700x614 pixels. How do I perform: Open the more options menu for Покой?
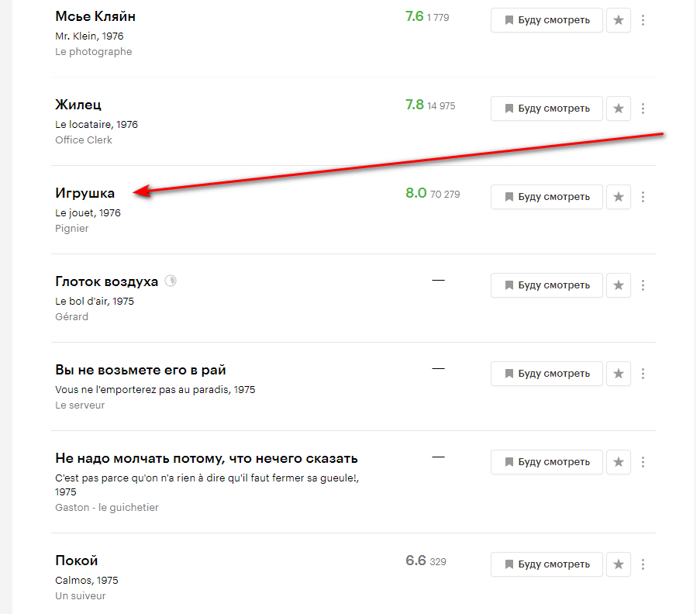pyautogui.click(x=643, y=563)
